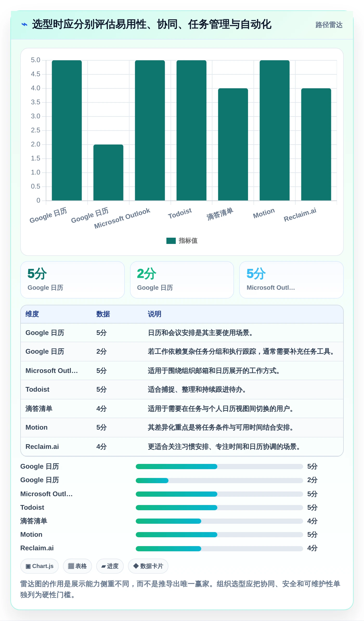The image size is (364, 621).
Task: Click the Todoist label in progress list
Action: point(32,507)
